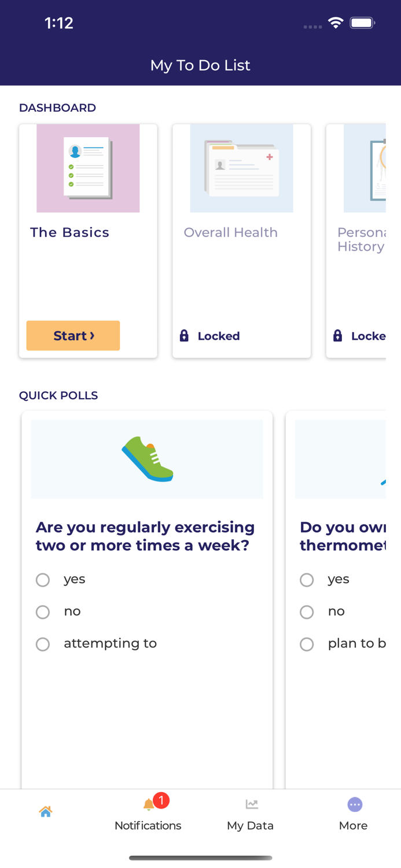This screenshot has height=868, width=401.
Task: Tap the exercise poll question text
Action: pos(145,536)
